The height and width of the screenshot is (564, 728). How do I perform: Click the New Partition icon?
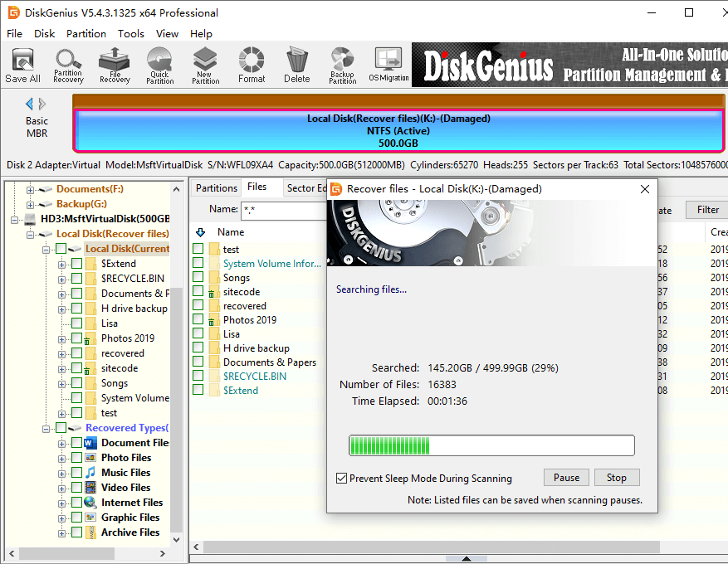[205, 66]
